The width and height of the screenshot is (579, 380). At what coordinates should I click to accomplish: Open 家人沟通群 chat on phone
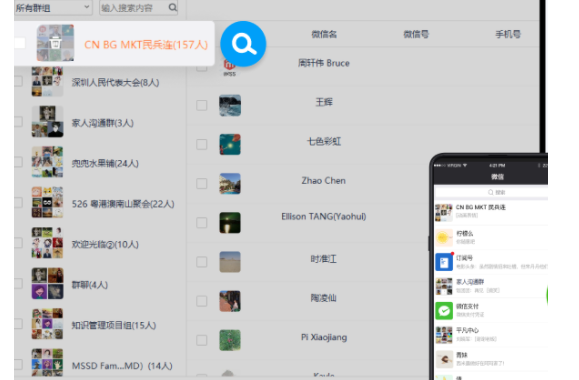point(491,286)
